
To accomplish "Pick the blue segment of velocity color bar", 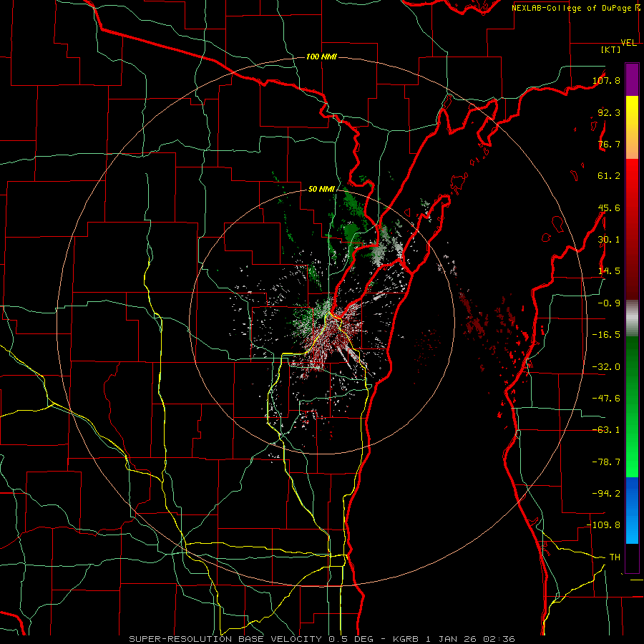I will (x=632, y=510).
